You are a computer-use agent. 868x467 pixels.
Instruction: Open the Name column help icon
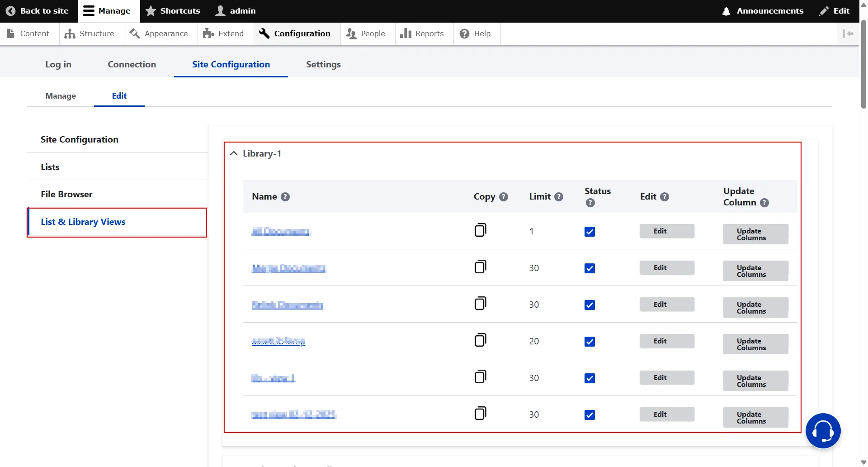(x=285, y=196)
